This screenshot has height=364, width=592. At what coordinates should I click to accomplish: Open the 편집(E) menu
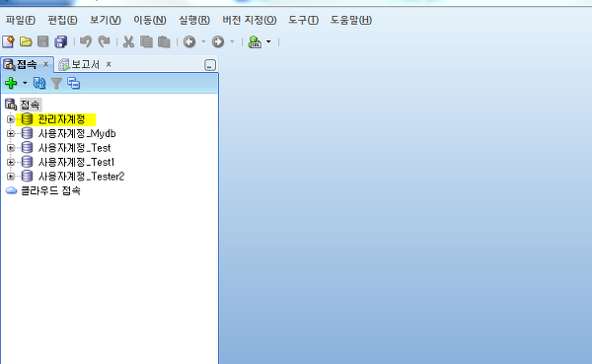click(62, 20)
